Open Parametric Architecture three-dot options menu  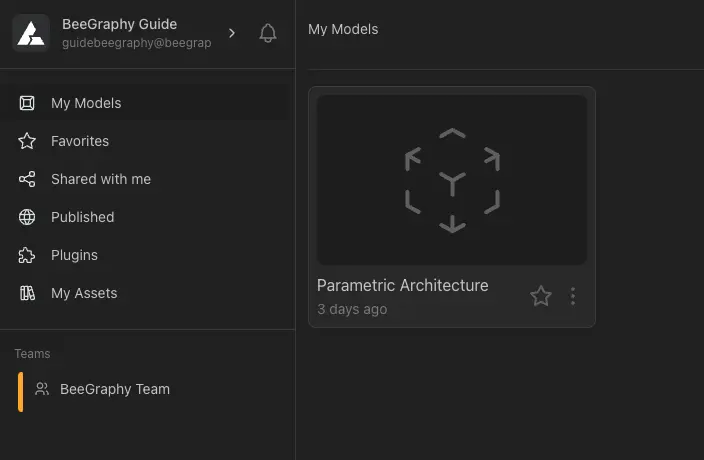573,296
